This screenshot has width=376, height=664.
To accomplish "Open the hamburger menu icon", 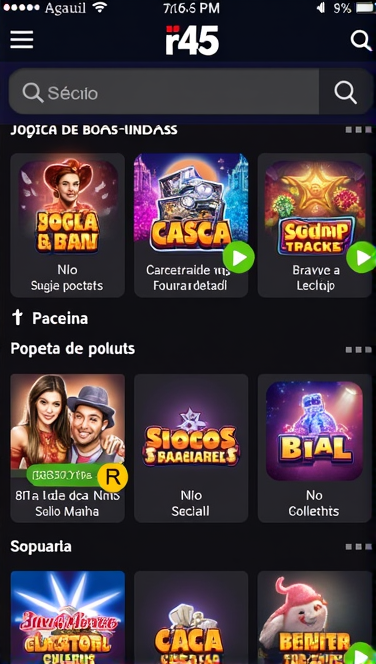I will coord(22,40).
